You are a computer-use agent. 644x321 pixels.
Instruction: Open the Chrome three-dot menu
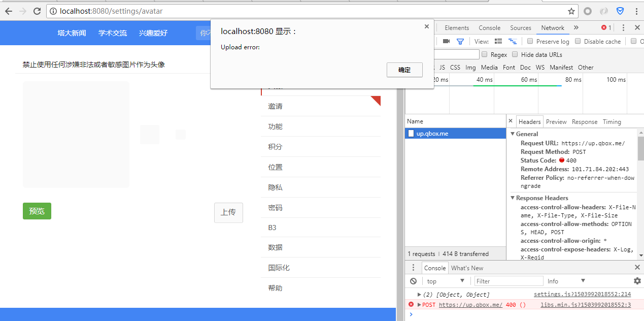pyautogui.click(x=636, y=11)
